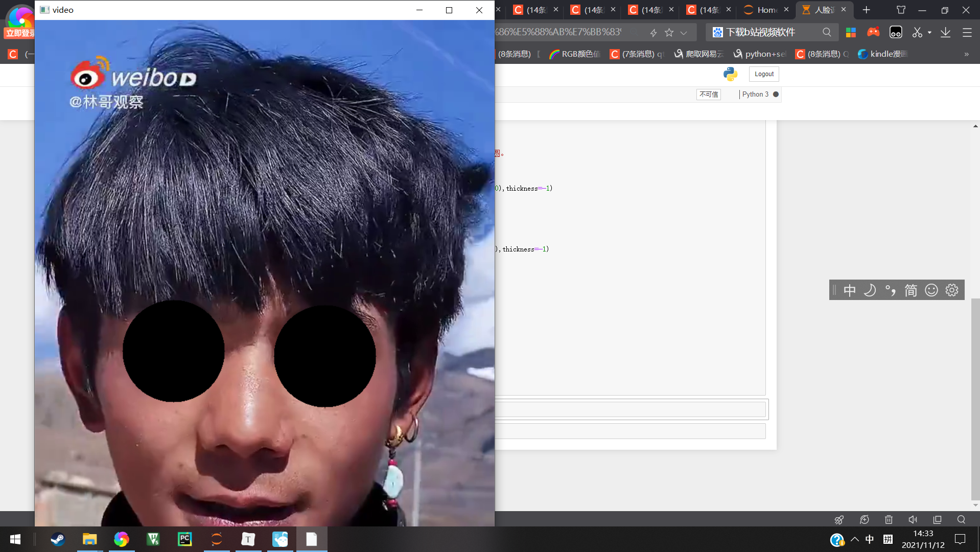Image resolution: width=980 pixels, height=552 pixels.
Task: Click the clock-refresh icon in browser status bar
Action: pyautogui.click(x=864, y=520)
